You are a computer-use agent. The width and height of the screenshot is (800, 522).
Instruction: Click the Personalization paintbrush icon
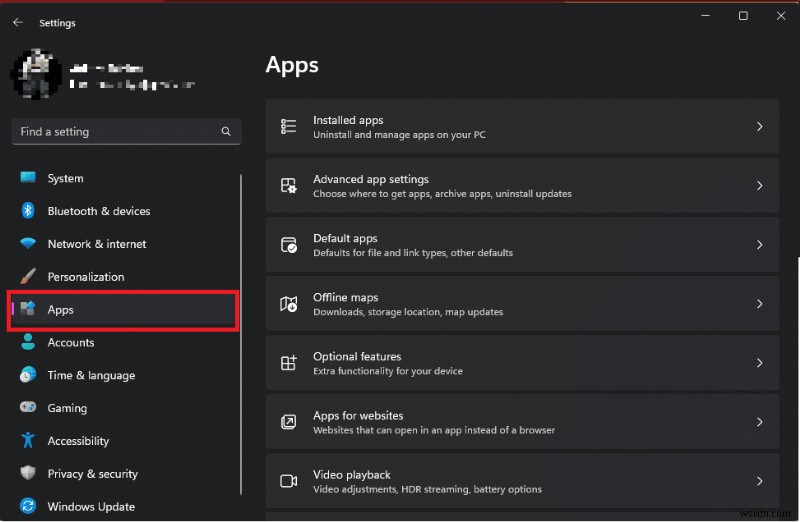tap(28, 276)
